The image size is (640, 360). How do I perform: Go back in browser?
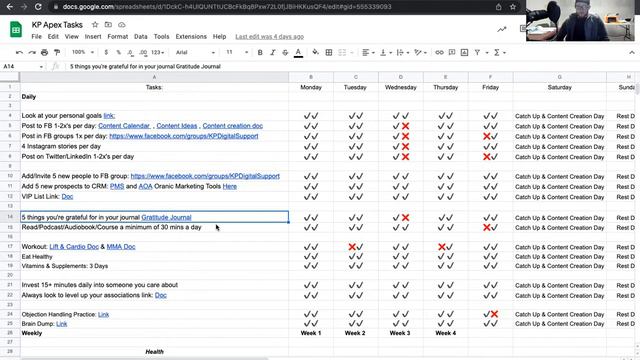click(10, 7)
